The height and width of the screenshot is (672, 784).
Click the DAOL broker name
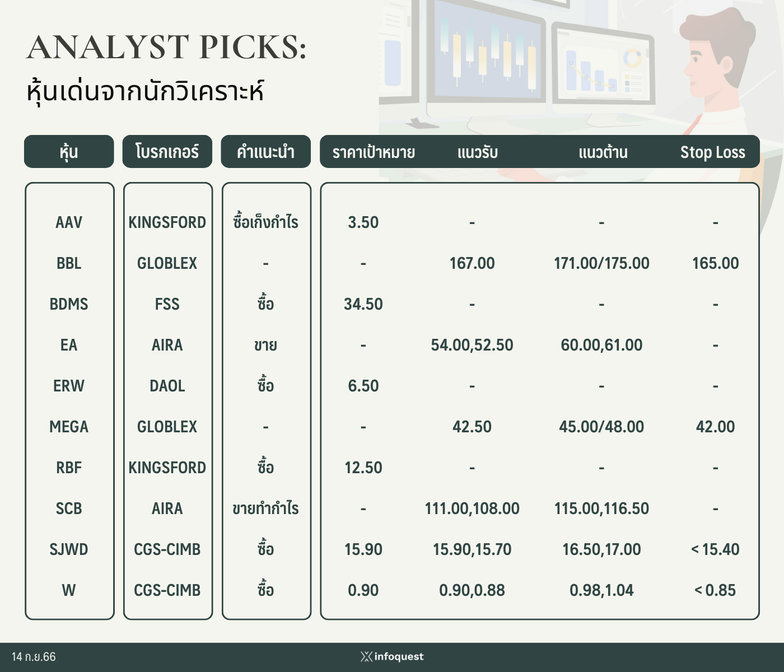[167, 386]
